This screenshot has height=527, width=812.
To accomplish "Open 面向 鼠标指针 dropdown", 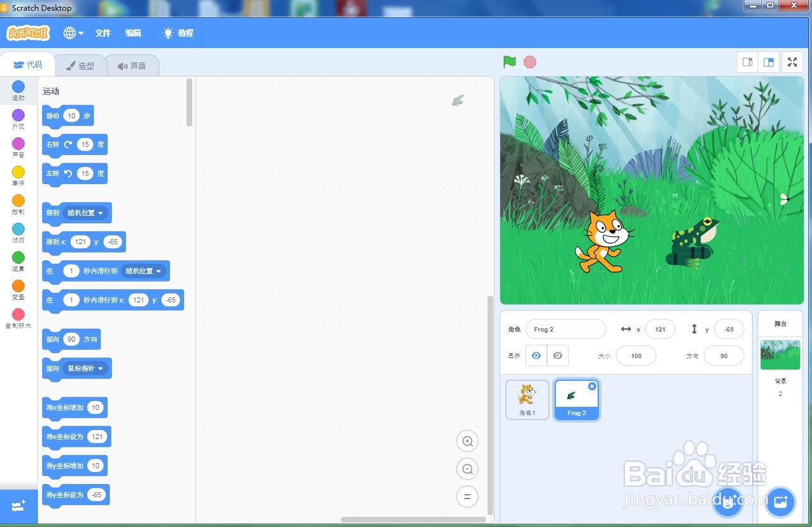I will tap(85, 368).
